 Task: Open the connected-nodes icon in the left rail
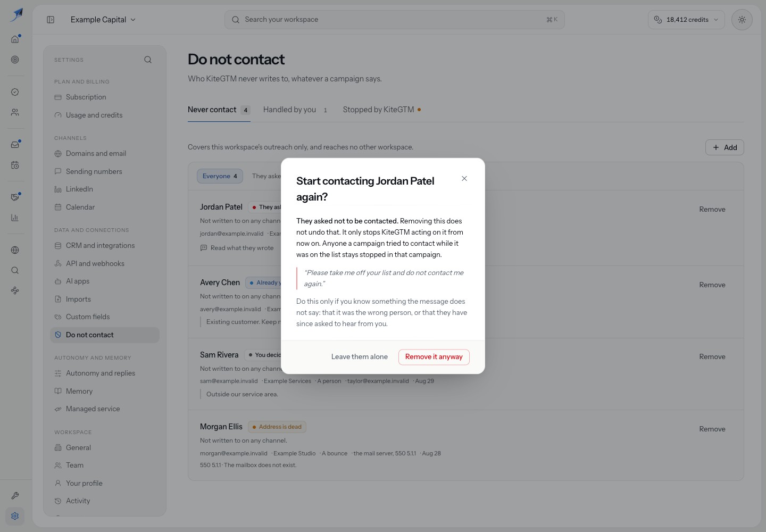[x=15, y=290]
